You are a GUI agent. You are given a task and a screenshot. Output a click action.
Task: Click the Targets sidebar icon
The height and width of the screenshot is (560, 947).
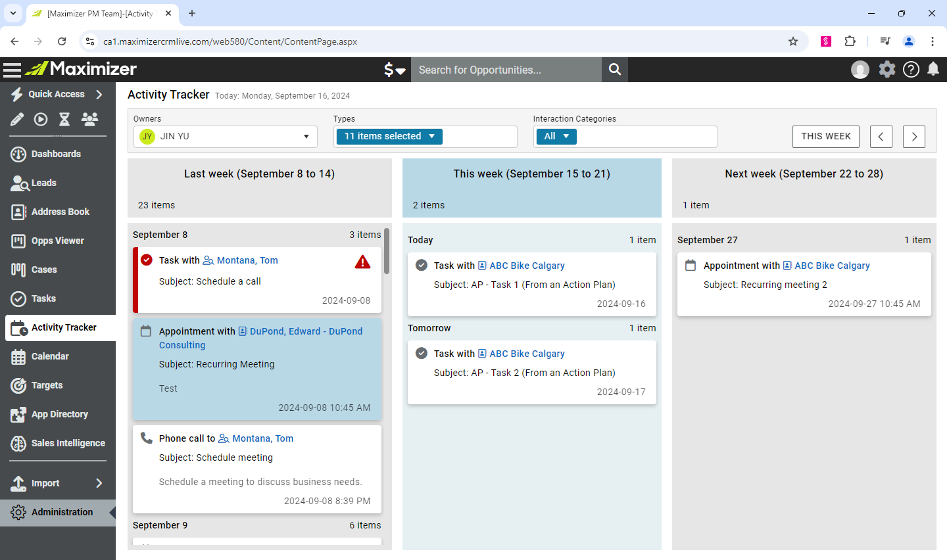(x=18, y=385)
